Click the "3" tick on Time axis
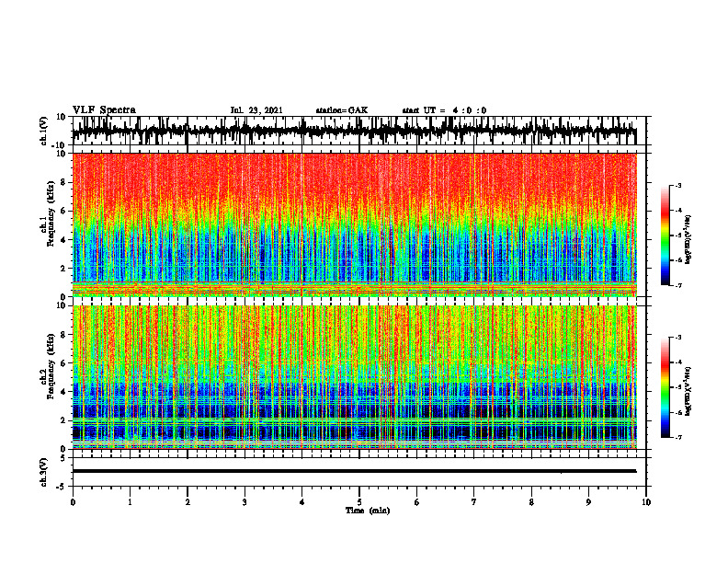 pos(245,502)
